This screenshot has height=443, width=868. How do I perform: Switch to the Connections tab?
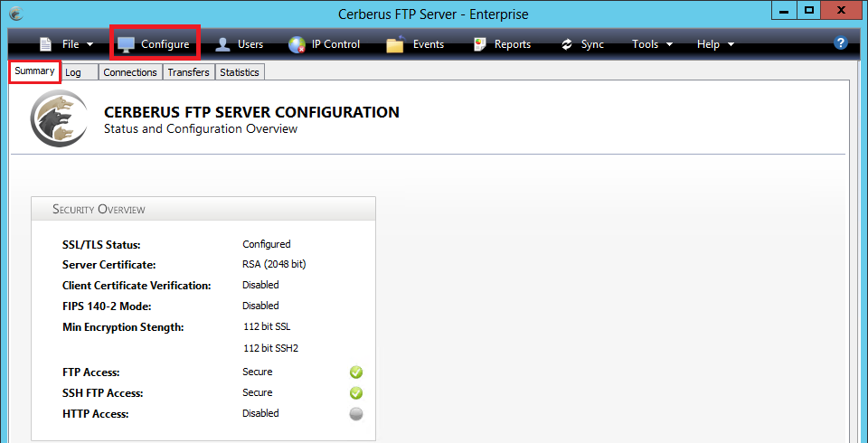[x=130, y=72]
